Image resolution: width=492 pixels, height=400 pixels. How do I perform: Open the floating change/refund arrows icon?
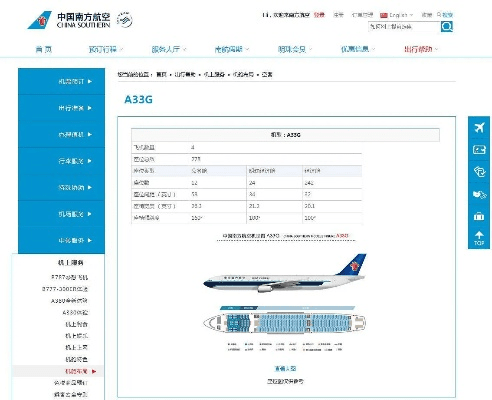pos(479,172)
